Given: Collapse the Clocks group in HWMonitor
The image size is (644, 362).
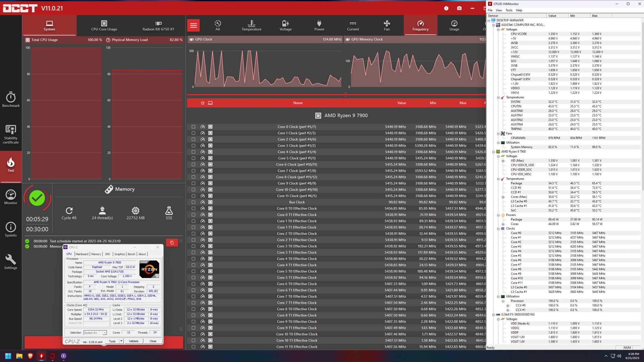Looking at the screenshot, I should point(498,228).
